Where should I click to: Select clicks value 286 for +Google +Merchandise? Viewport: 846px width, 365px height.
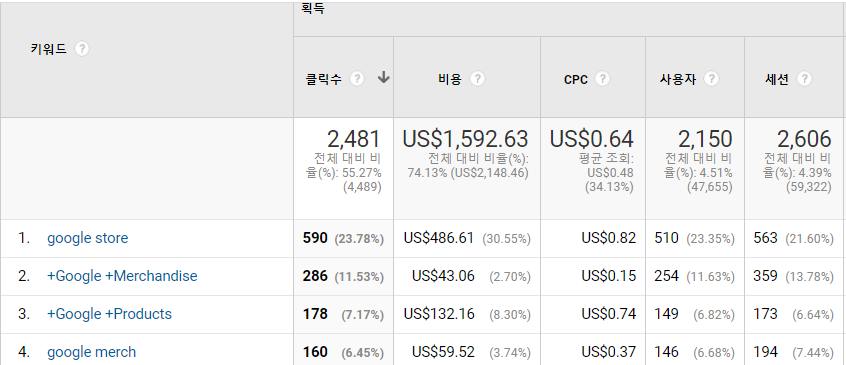[x=315, y=276]
